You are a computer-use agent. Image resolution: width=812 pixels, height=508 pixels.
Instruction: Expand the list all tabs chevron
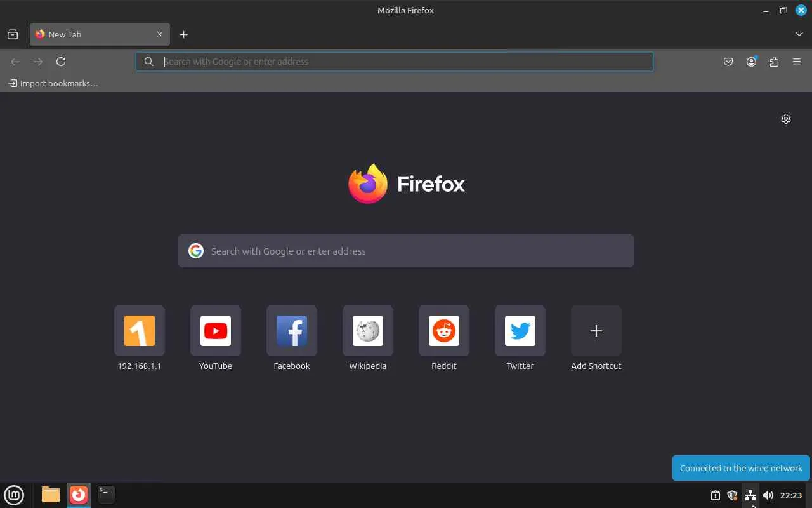(x=799, y=34)
